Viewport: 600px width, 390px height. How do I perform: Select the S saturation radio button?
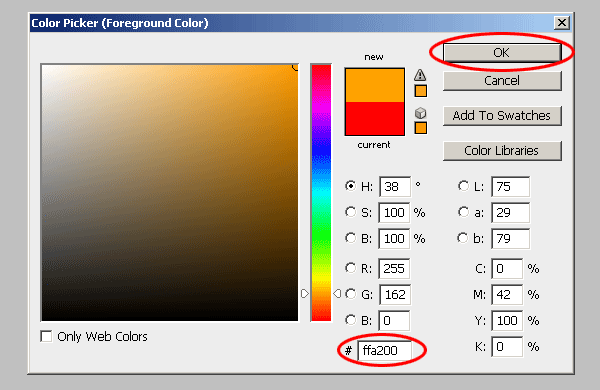pyautogui.click(x=350, y=212)
